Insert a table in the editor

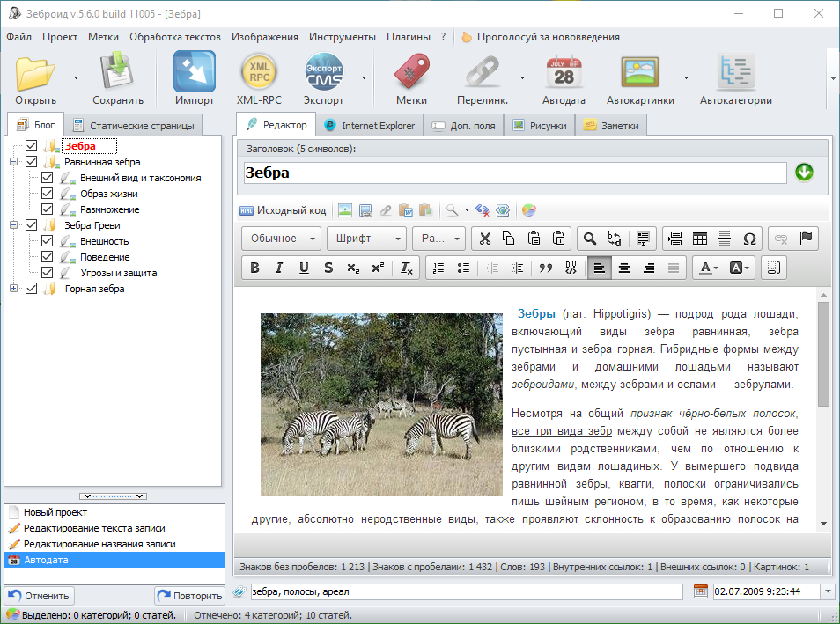point(700,239)
